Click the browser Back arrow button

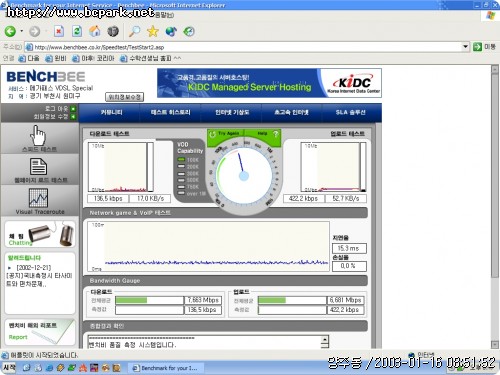10,32
